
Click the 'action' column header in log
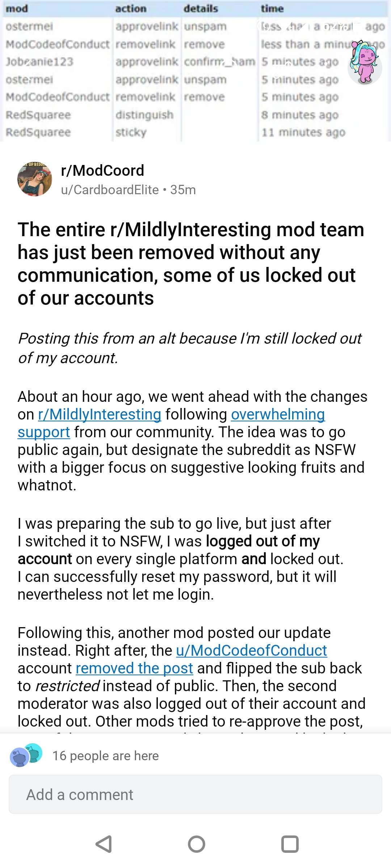(x=131, y=9)
